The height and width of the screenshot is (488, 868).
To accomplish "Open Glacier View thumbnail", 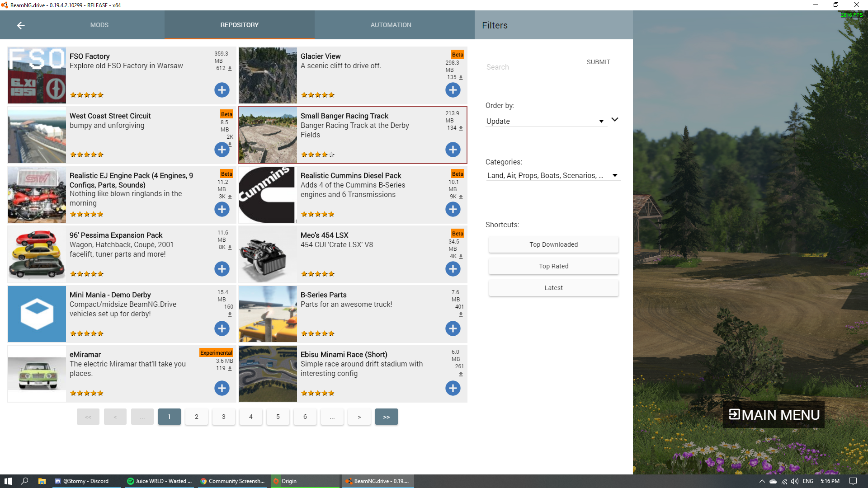I will coord(268,75).
